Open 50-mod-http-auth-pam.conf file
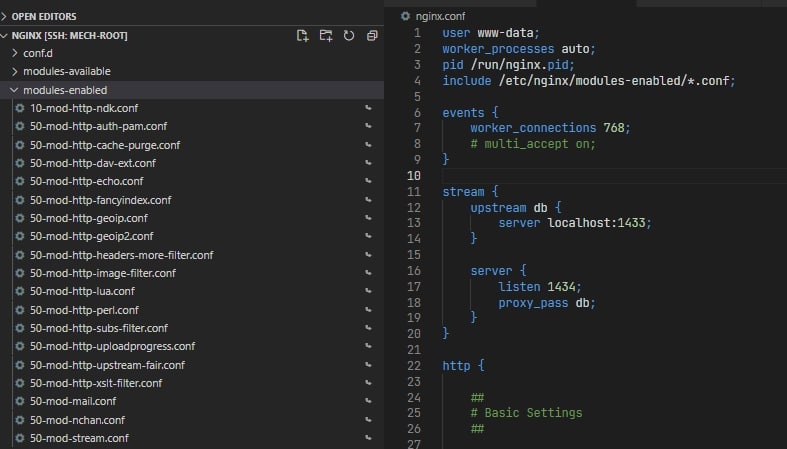The image size is (787, 449). tap(98, 126)
